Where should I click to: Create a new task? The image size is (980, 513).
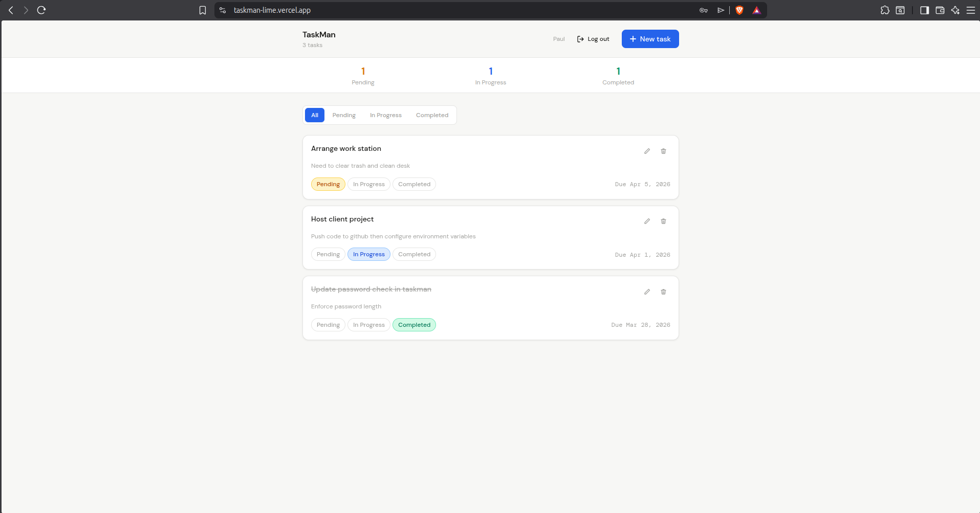[x=650, y=39]
